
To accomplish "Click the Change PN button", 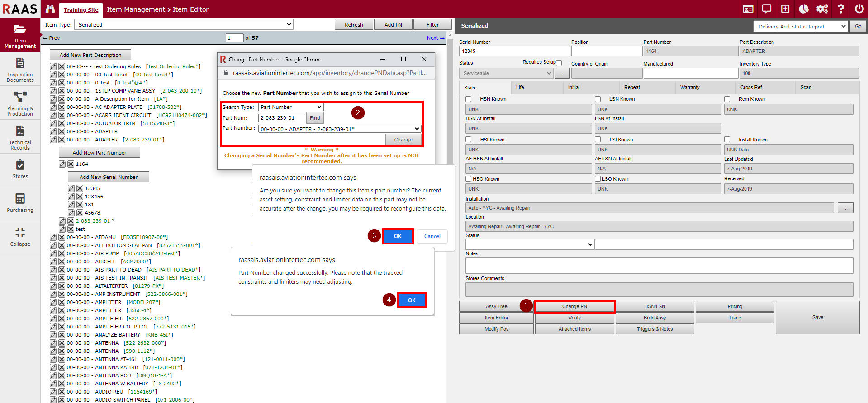I will coord(574,306).
